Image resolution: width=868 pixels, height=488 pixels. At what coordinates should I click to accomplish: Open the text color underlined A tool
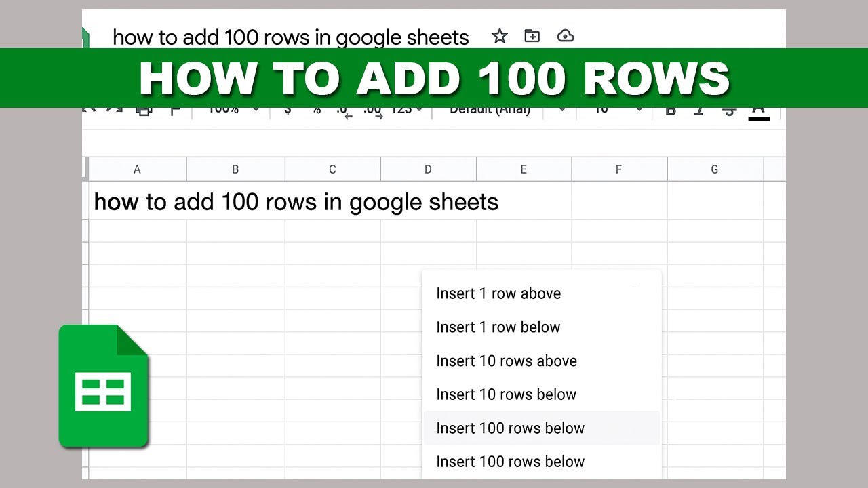(x=759, y=113)
